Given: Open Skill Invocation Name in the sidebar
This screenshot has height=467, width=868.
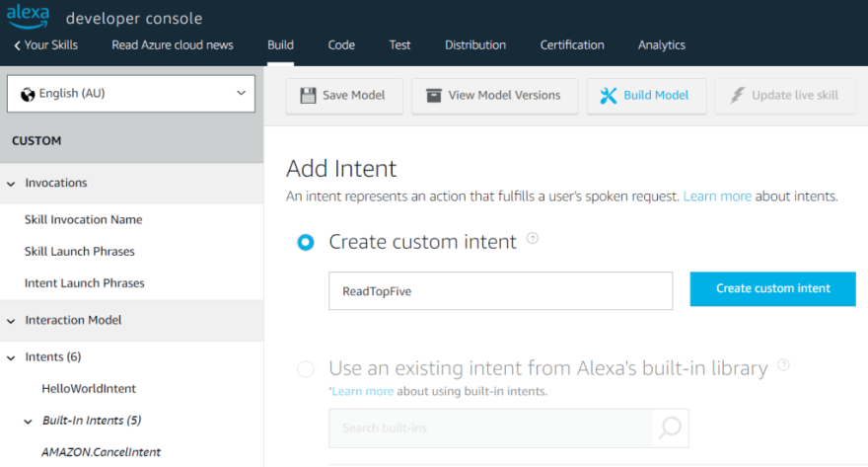Looking at the screenshot, I should tap(84, 219).
